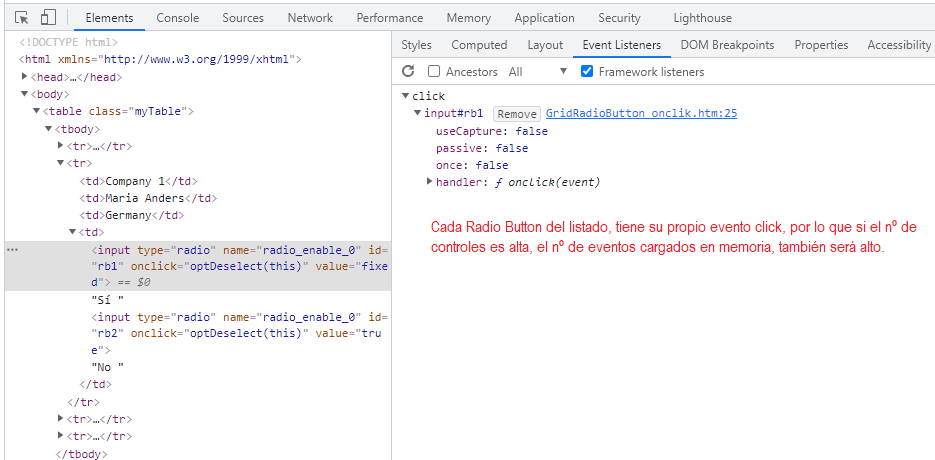Uncheck the Framework listeners checkbox

click(587, 72)
